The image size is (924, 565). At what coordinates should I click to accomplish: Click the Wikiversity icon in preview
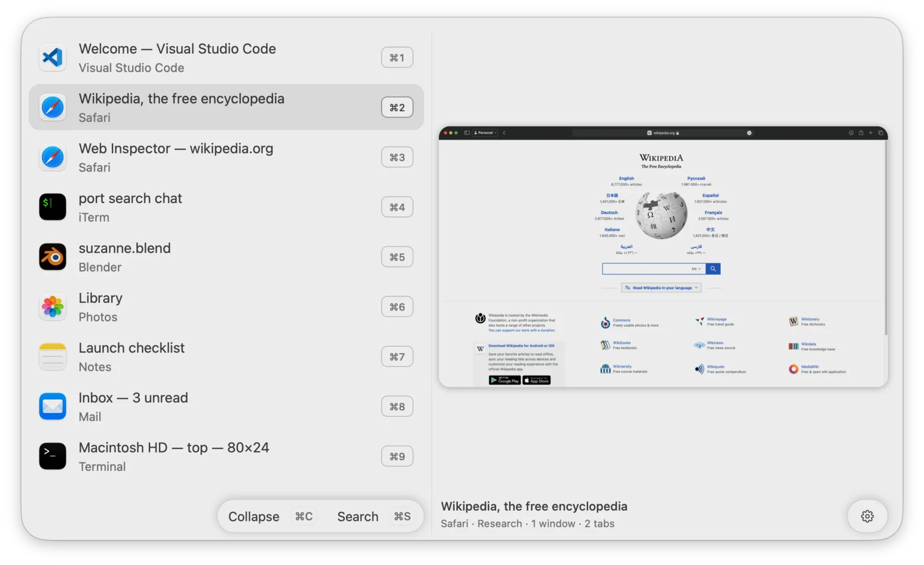(605, 369)
